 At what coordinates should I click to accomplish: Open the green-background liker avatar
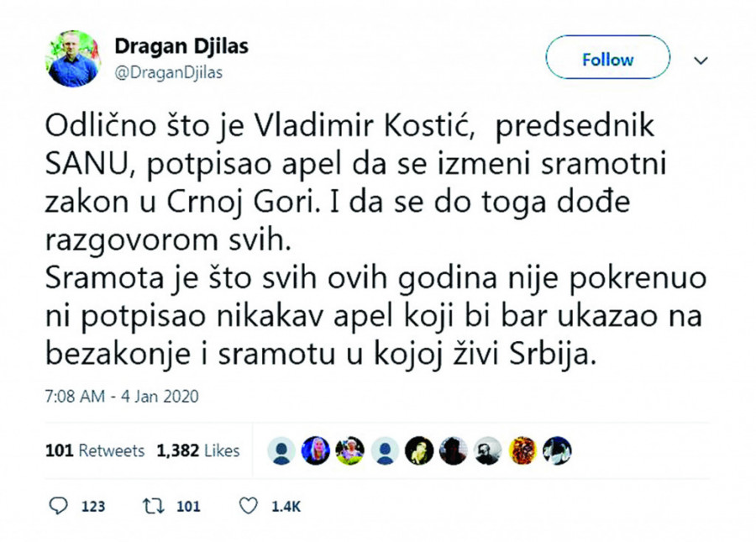click(350, 450)
